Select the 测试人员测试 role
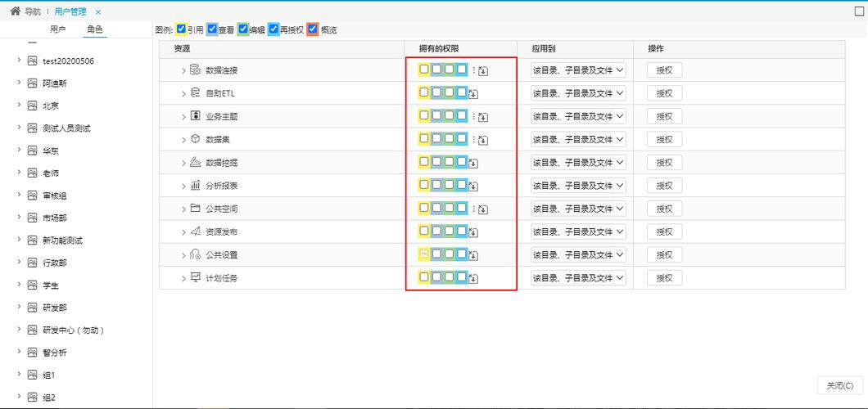The image size is (868, 409). click(x=66, y=128)
